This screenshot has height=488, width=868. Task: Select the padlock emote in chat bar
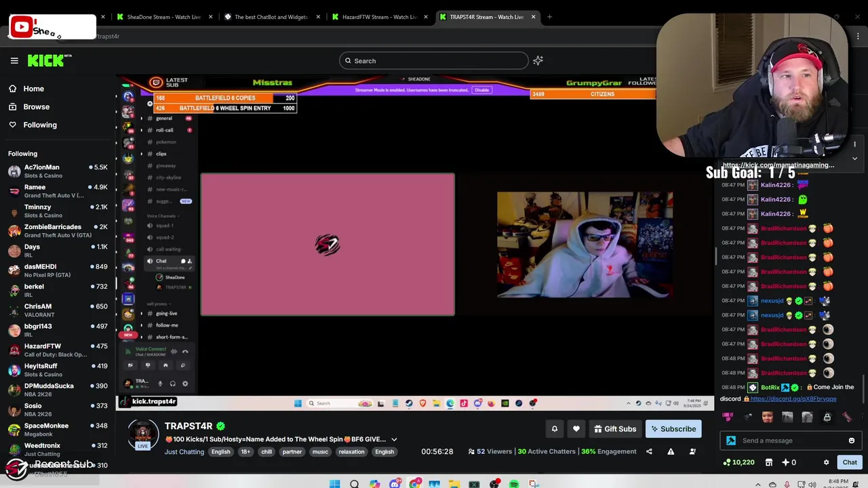coord(827,417)
